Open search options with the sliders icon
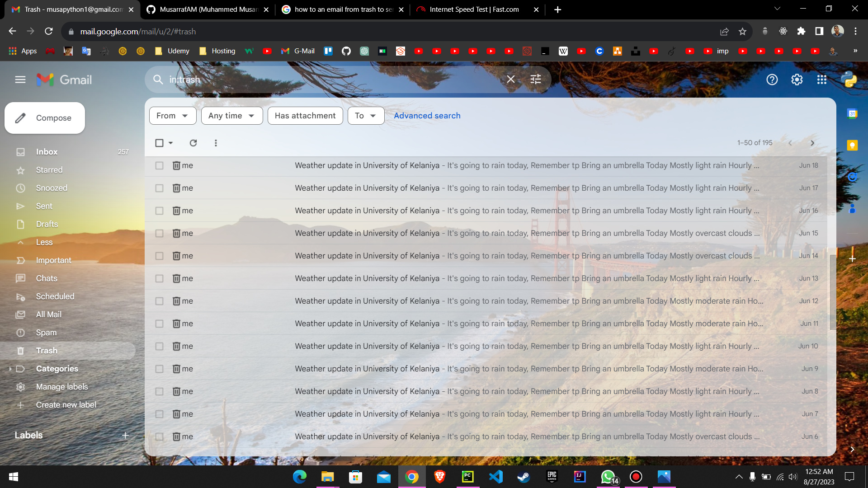 [536, 79]
